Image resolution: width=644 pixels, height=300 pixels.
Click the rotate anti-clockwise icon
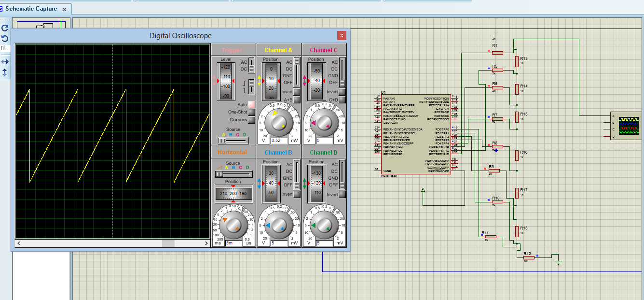pyautogui.click(x=5, y=39)
